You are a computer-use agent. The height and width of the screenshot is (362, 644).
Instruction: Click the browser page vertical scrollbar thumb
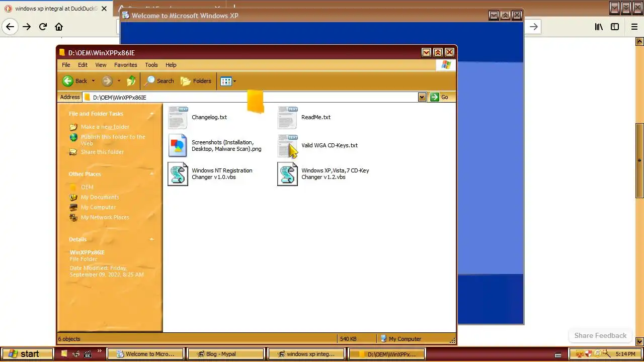[x=639, y=161]
